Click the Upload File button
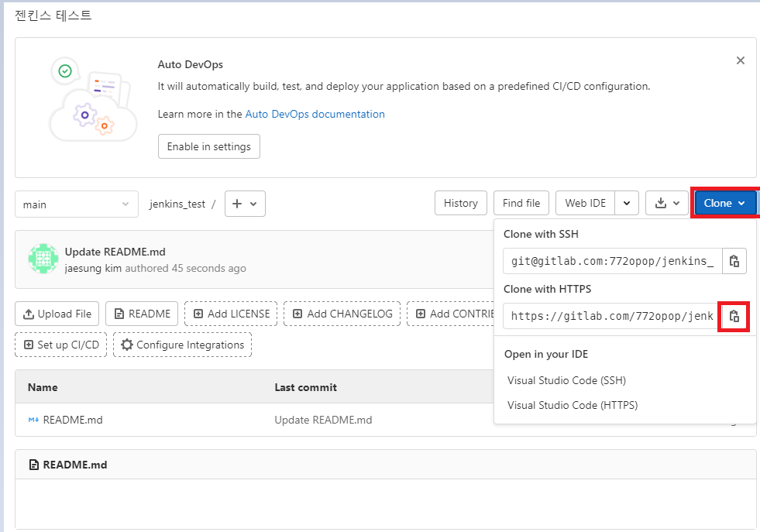 (57, 314)
